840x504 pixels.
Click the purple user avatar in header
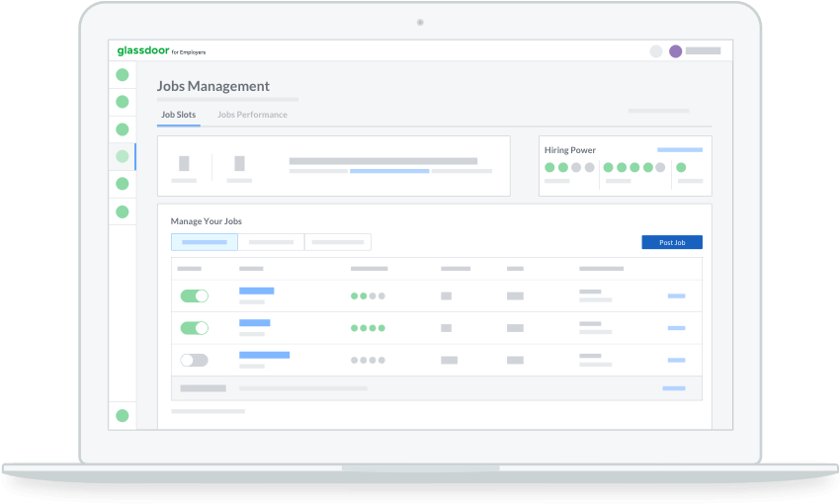(x=676, y=51)
